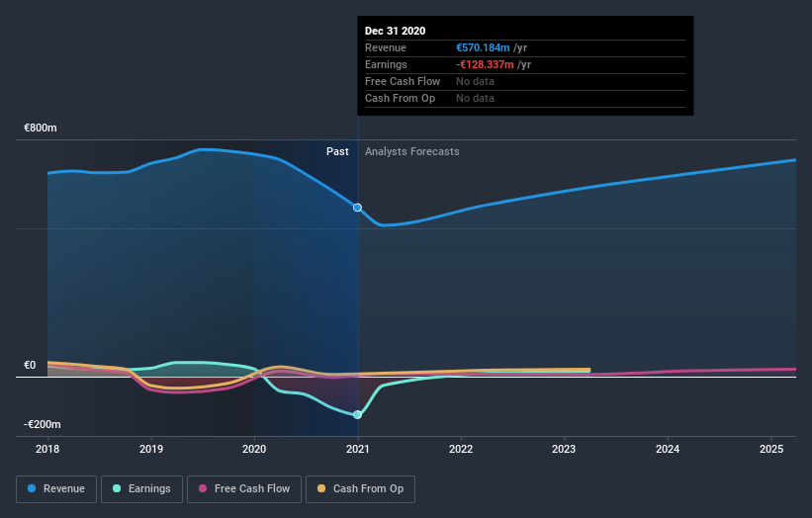Click the Earnings row label in tooltip
This screenshot has height=518, width=812.
tap(386, 64)
